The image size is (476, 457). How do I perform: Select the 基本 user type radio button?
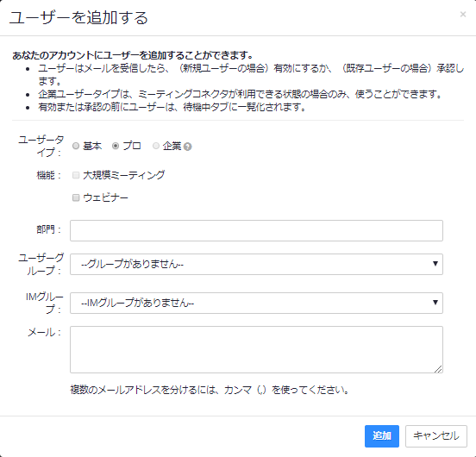click(x=76, y=146)
